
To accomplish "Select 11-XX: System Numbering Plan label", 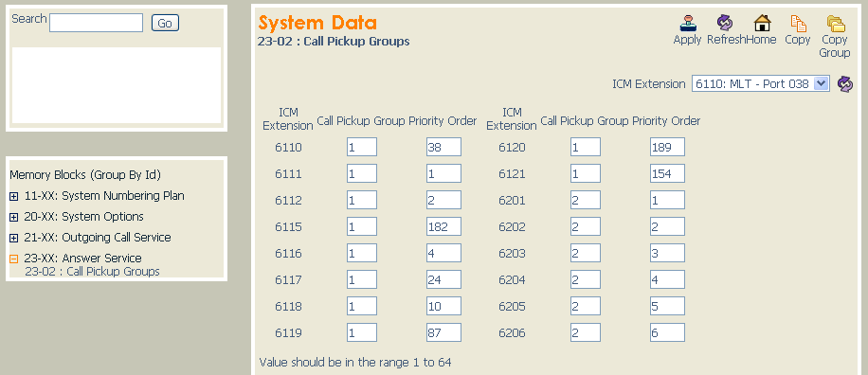I will pos(104,196).
